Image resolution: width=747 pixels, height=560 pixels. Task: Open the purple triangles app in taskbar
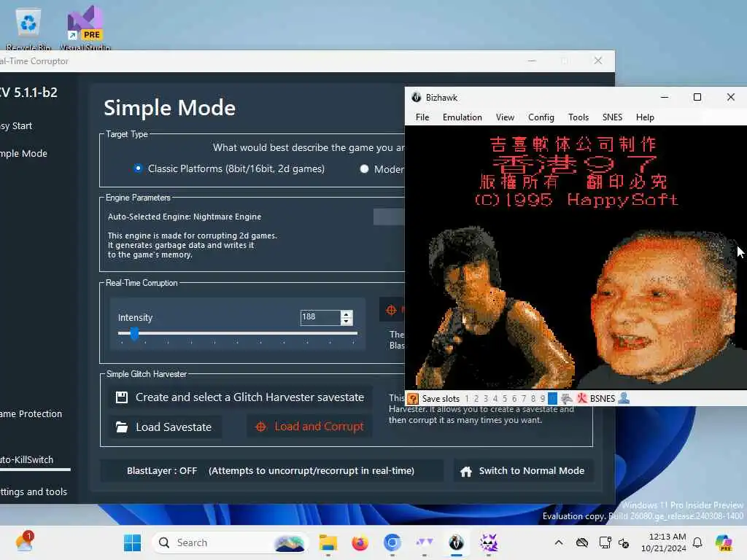tap(425, 542)
